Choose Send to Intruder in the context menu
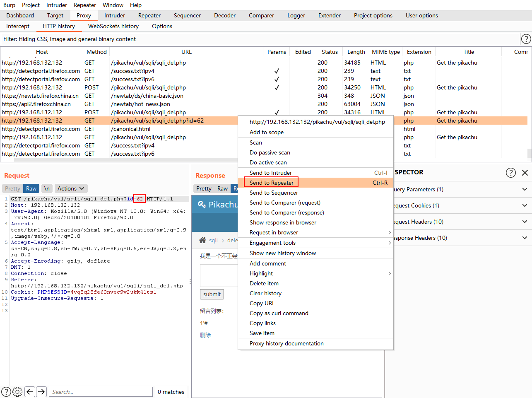532x398 pixels. tap(315, 173)
